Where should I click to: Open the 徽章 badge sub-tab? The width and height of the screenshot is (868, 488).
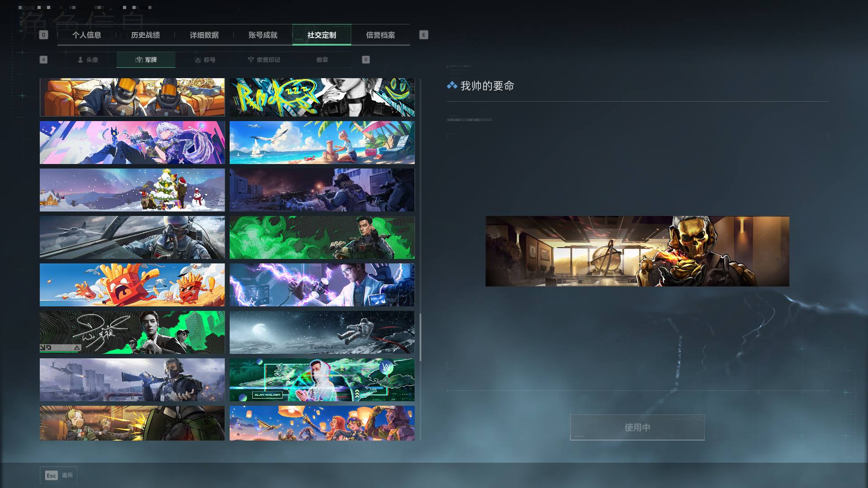coord(322,60)
